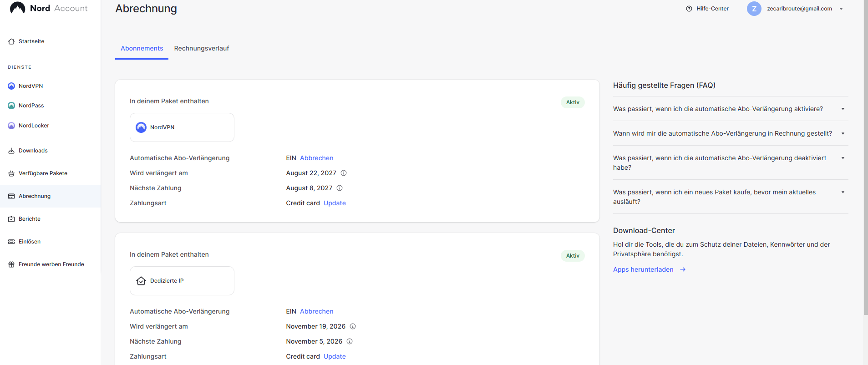The width and height of the screenshot is (868, 365).
Task: Update NordVPN payment method
Action: coord(335,203)
